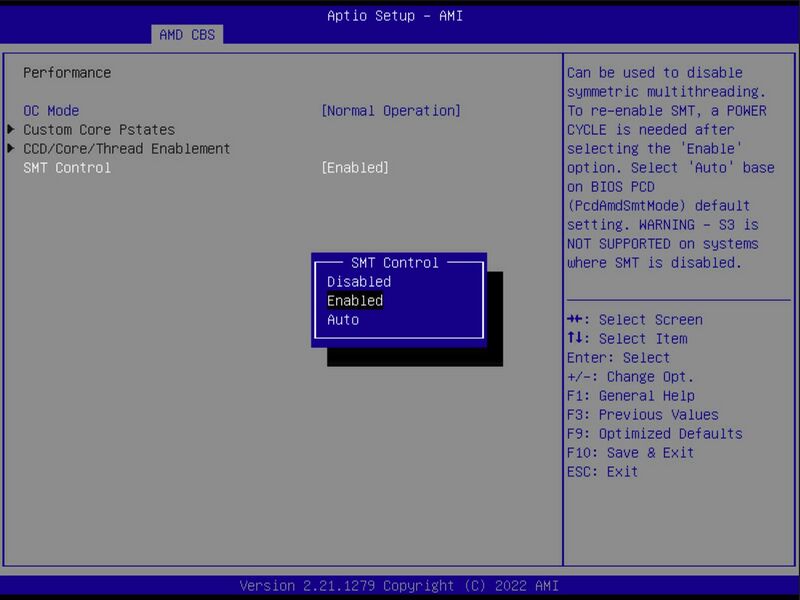This screenshot has height=600, width=800.
Task: Click the SMT Control popup title
Action: click(x=394, y=263)
